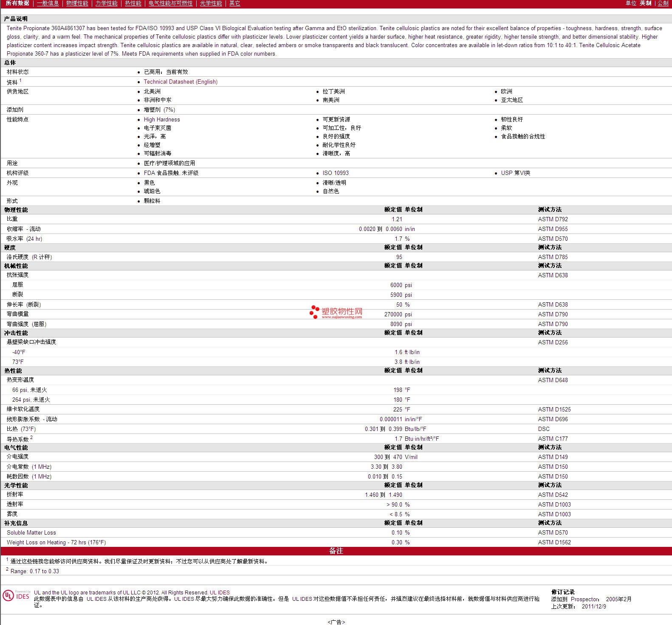Open Technical Datasheet (English) link
Image resolution: width=672 pixels, height=625 pixels.
[x=181, y=82]
